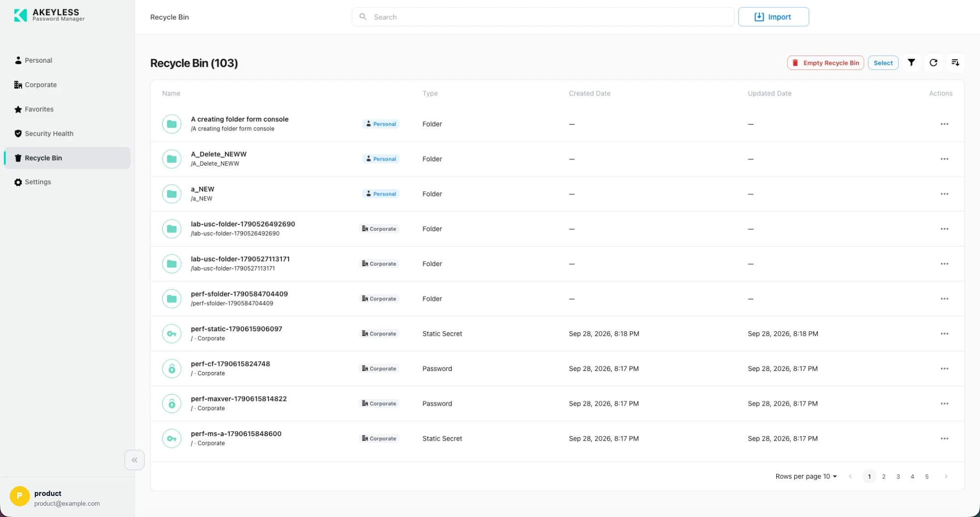Click the Created Date column header
This screenshot has height=517, width=980.
(589, 94)
